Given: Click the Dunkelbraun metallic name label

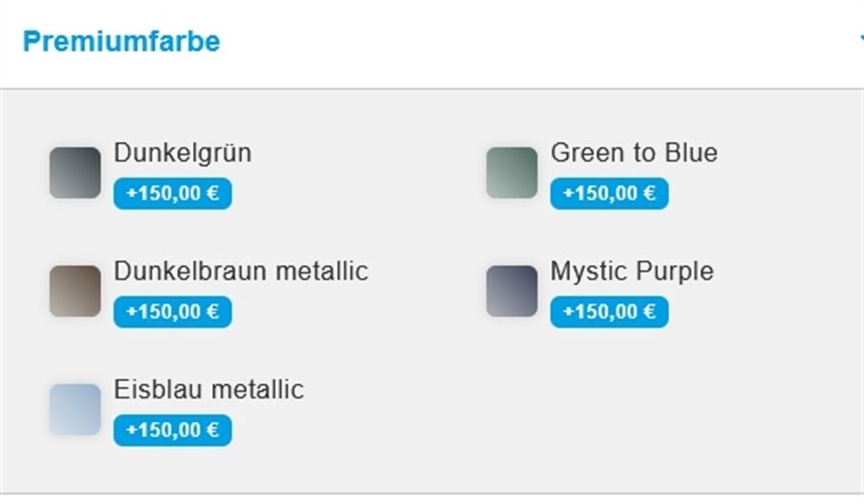Looking at the screenshot, I should (240, 271).
